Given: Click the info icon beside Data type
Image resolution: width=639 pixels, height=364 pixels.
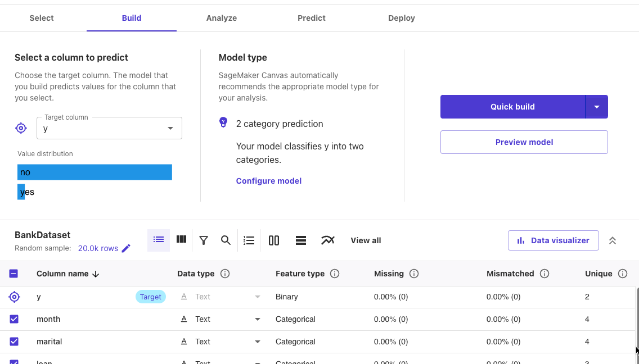Looking at the screenshot, I should click(x=225, y=274).
